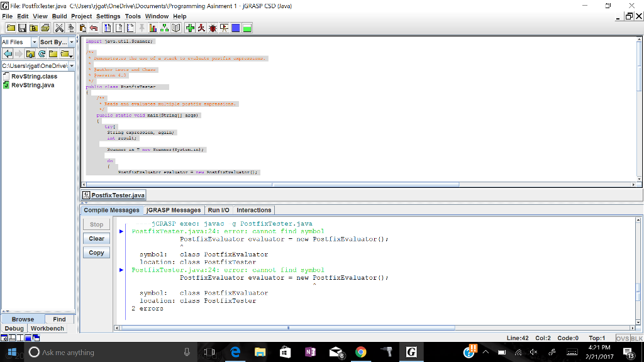Print the file using the printer icon
Viewport: 644px width, 362px height.
click(x=45, y=28)
